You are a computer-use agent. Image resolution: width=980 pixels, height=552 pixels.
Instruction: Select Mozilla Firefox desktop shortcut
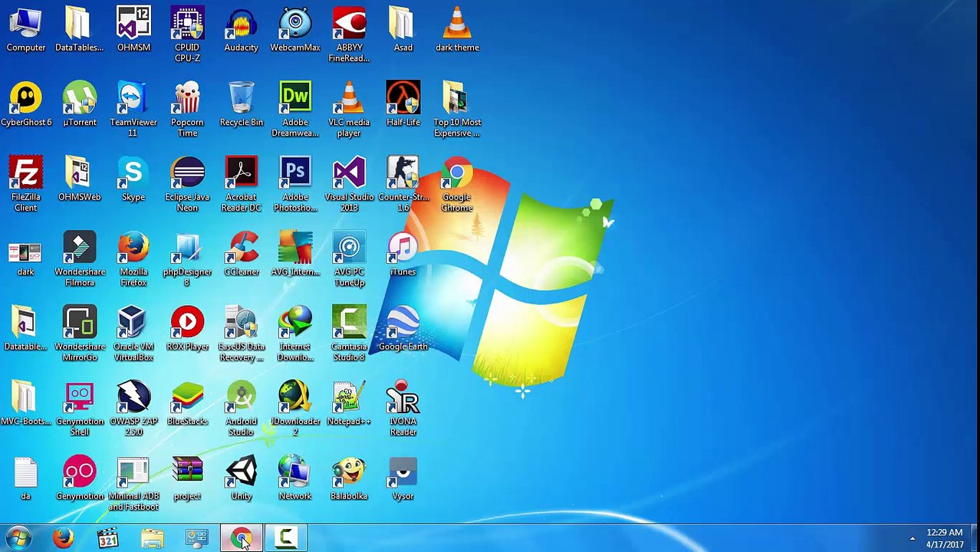[133, 259]
